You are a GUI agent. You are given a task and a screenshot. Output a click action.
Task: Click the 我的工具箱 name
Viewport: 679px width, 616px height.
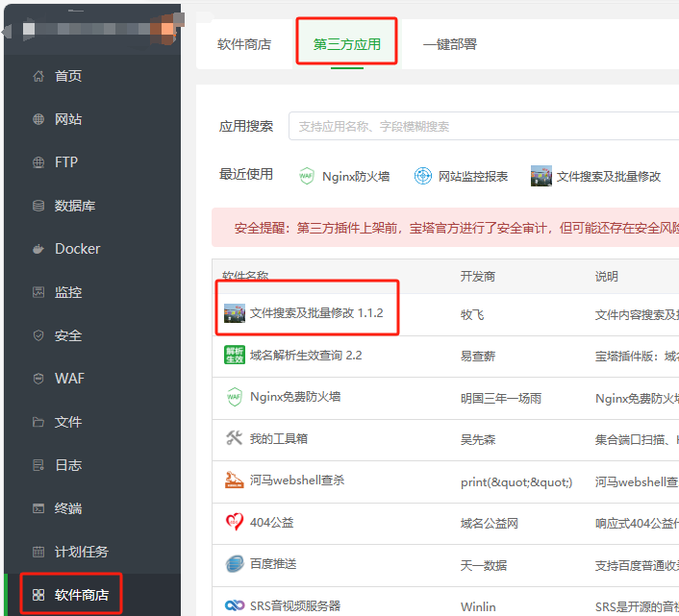point(279,438)
